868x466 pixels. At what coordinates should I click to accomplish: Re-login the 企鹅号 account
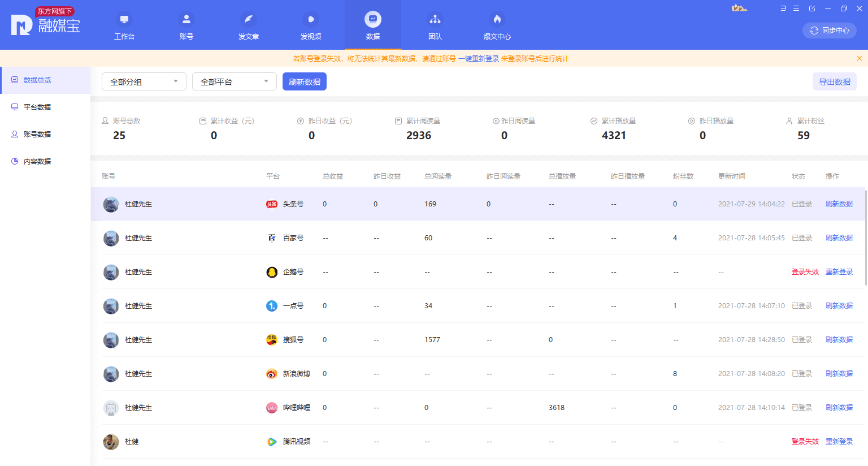[839, 272]
